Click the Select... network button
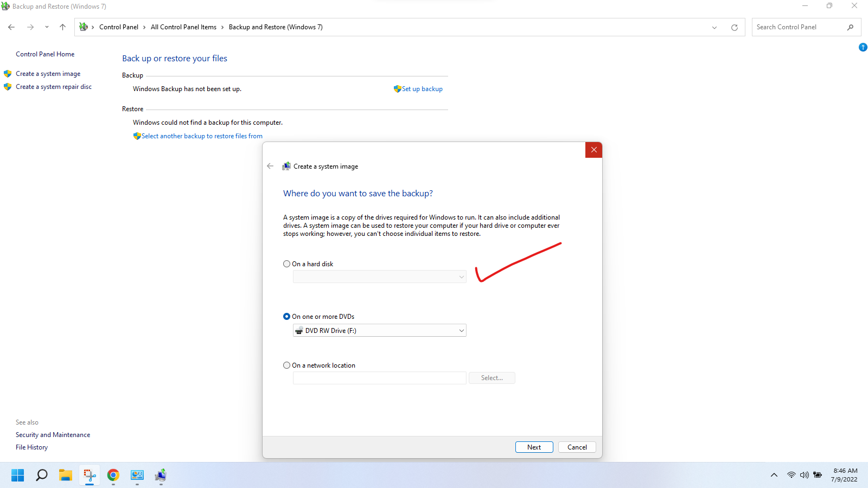The height and width of the screenshot is (488, 868). pos(492,378)
